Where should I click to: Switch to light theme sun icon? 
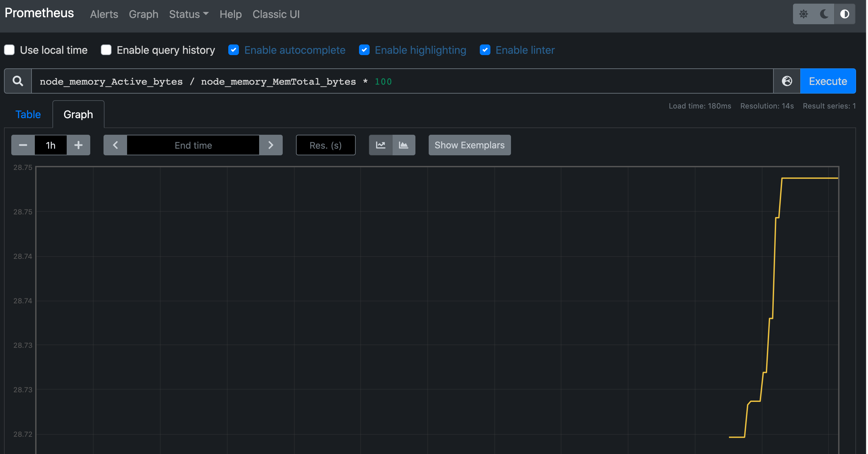tap(803, 14)
